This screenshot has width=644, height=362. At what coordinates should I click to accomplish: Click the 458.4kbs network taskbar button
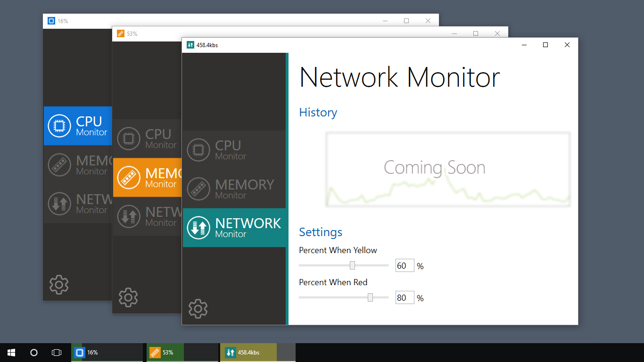tap(258, 353)
